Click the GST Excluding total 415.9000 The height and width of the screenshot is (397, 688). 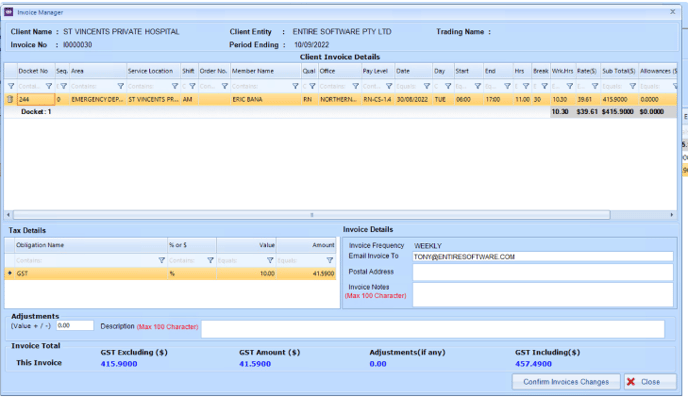click(x=119, y=364)
